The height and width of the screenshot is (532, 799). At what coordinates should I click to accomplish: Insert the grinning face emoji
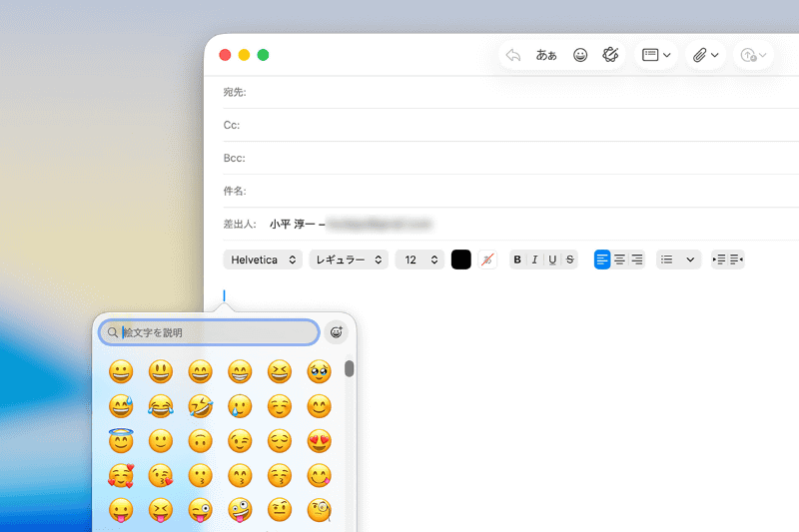click(x=121, y=372)
